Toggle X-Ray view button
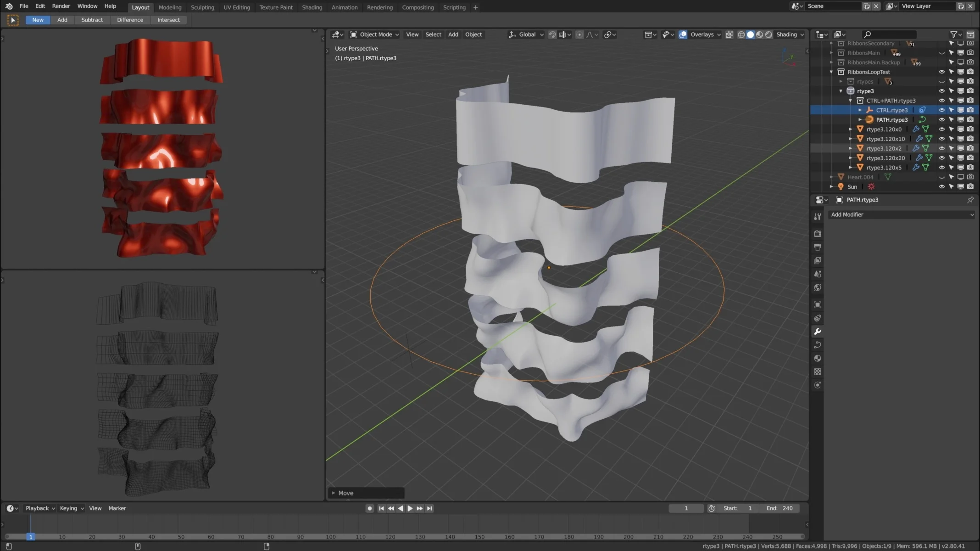 (x=729, y=34)
